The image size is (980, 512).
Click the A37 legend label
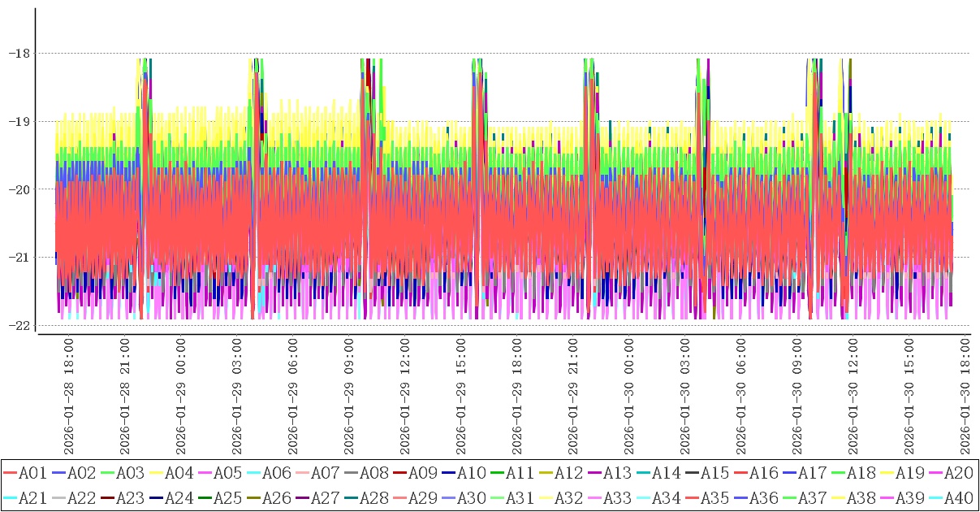click(812, 496)
